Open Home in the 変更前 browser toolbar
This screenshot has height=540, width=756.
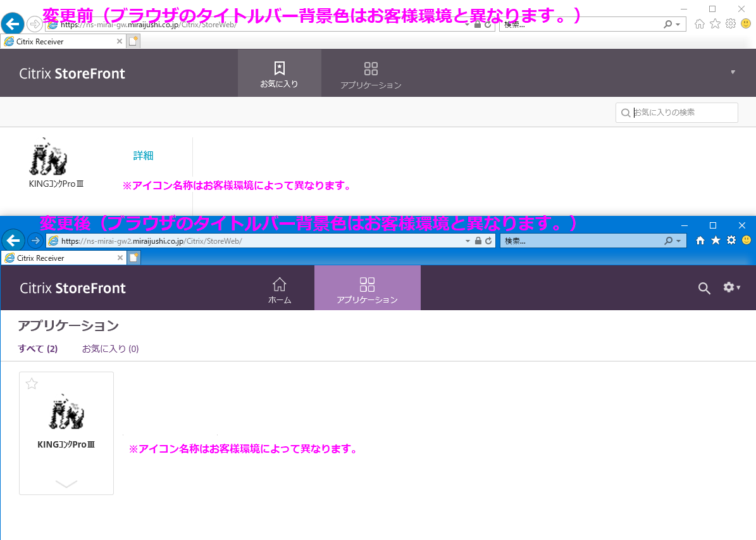[700, 23]
